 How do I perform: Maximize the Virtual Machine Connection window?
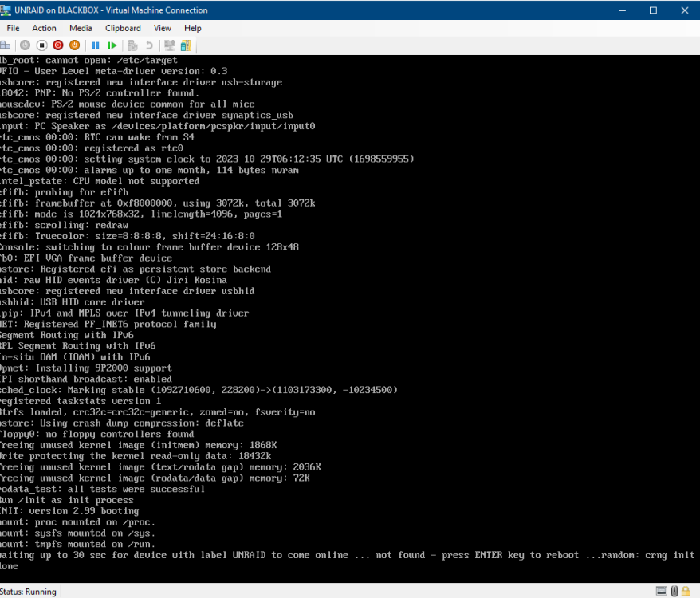653,10
